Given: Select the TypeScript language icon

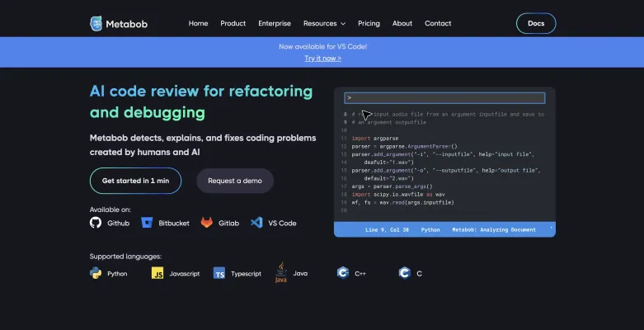Looking at the screenshot, I should (219, 273).
